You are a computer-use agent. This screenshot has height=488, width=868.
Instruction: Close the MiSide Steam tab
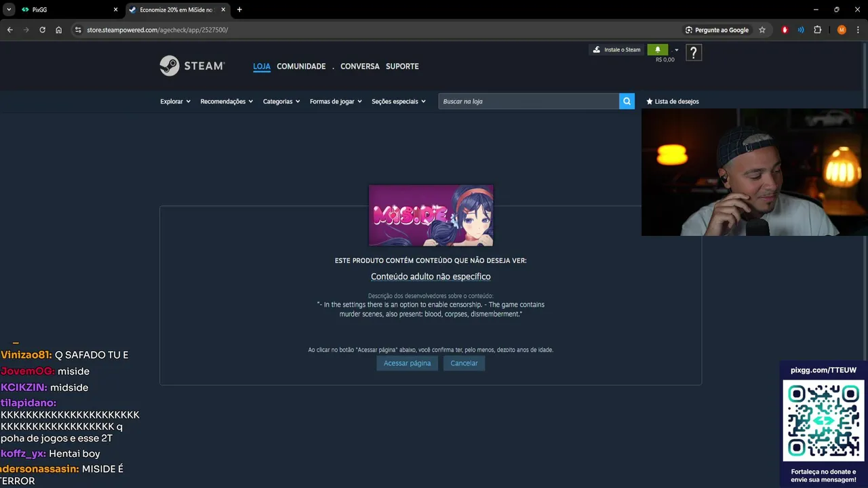223,9
